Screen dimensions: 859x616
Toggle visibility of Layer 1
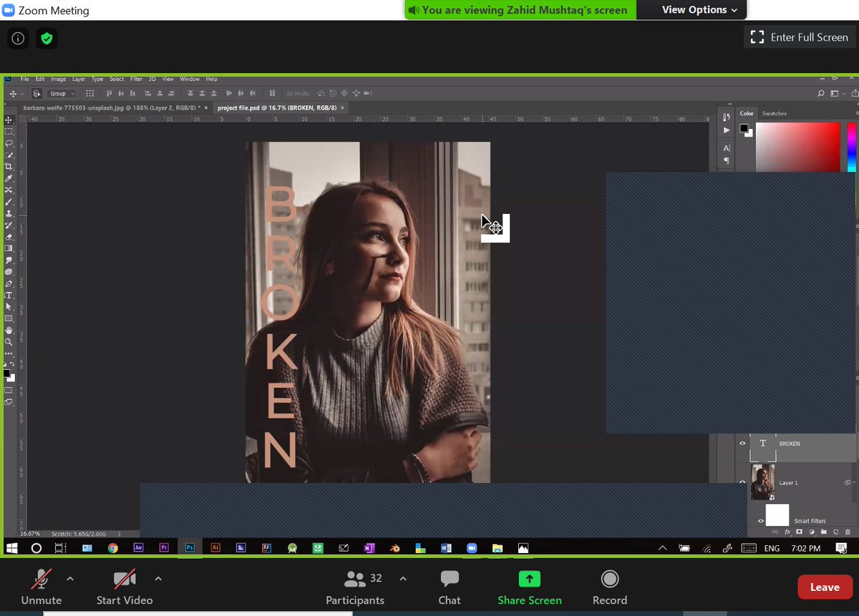point(743,482)
